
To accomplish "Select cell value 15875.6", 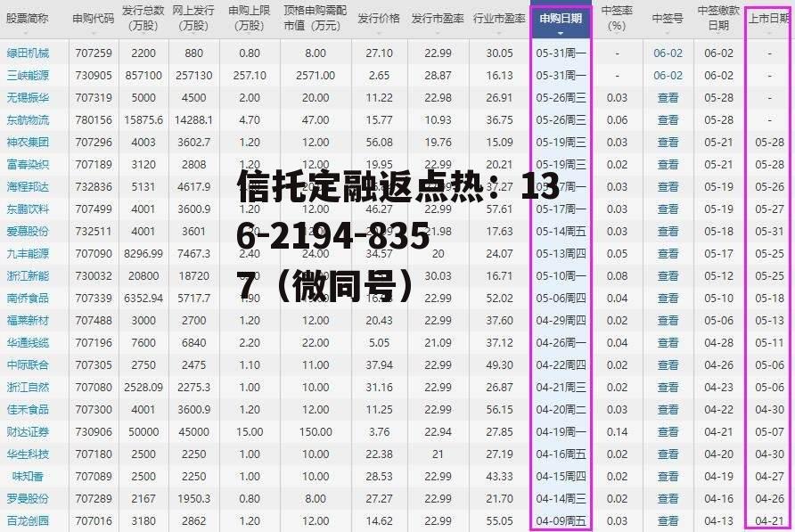I will [x=143, y=119].
